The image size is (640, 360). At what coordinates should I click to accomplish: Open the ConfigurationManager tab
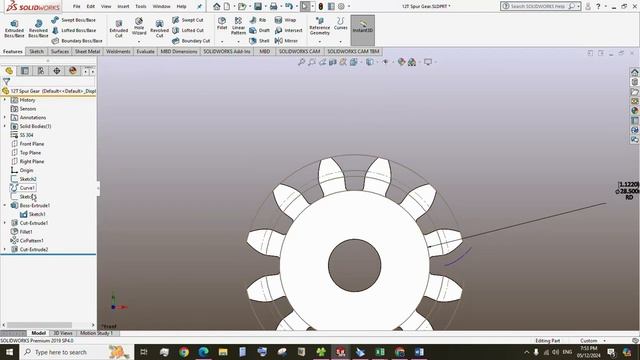pyautogui.click(x=41, y=71)
